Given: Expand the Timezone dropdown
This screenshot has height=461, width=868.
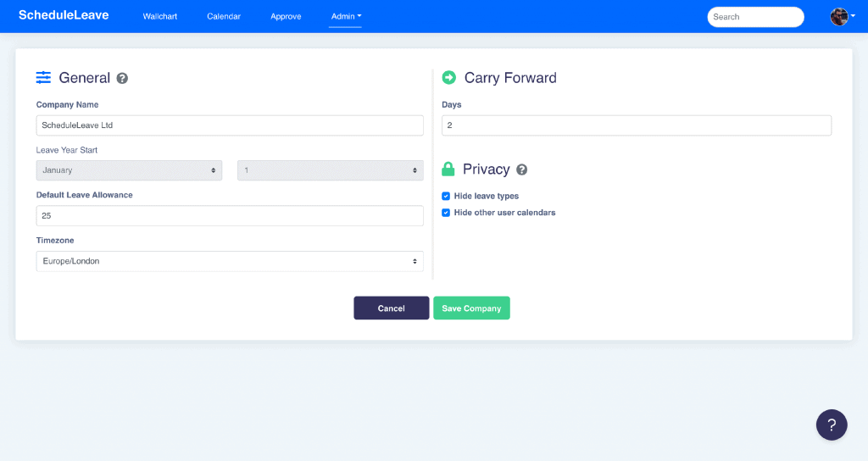Looking at the screenshot, I should tap(229, 261).
